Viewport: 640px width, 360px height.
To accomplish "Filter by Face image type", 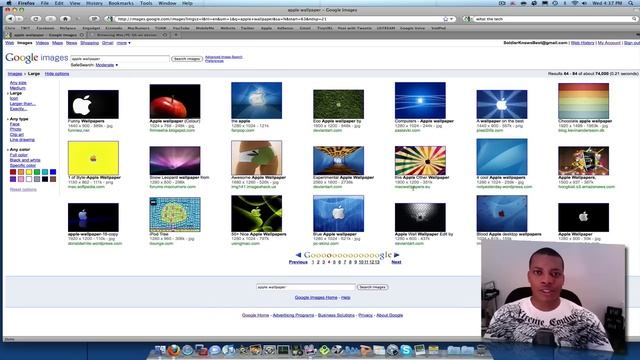I will [15, 124].
